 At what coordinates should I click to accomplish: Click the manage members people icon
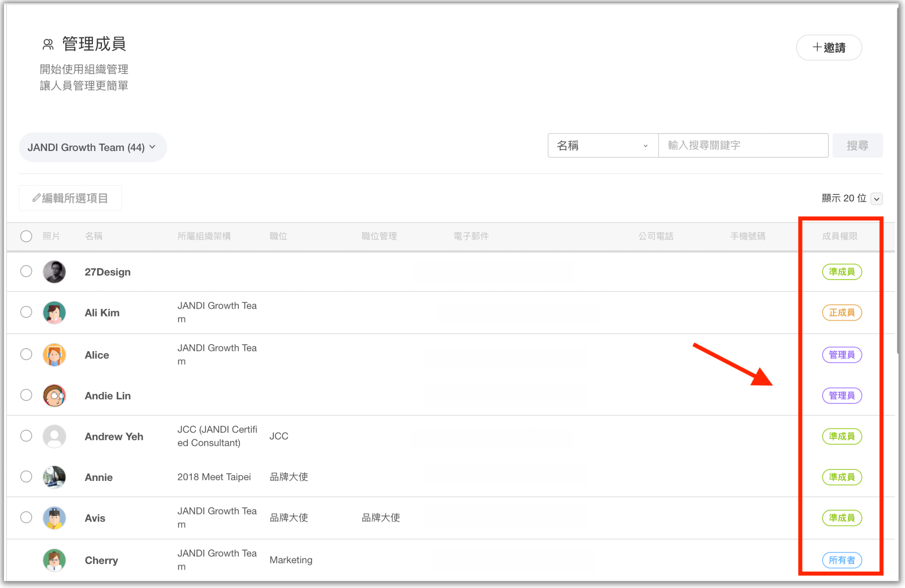48,44
